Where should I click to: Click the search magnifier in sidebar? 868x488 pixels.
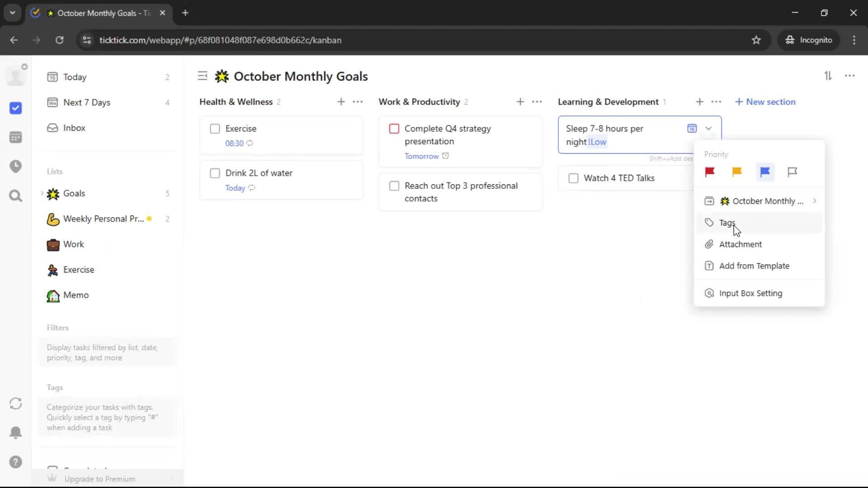click(15, 196)
